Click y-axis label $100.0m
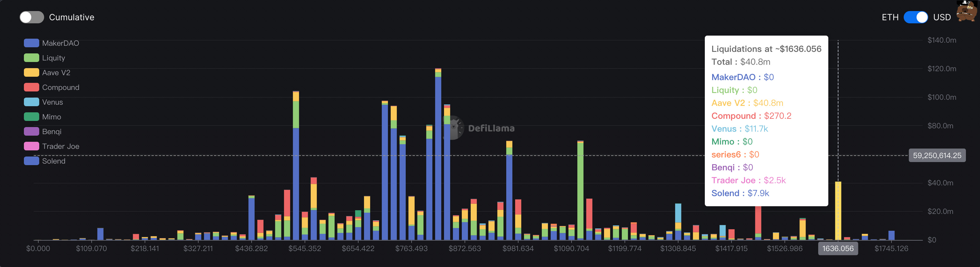Screen dimensions: 980x267 pos(942,97)
